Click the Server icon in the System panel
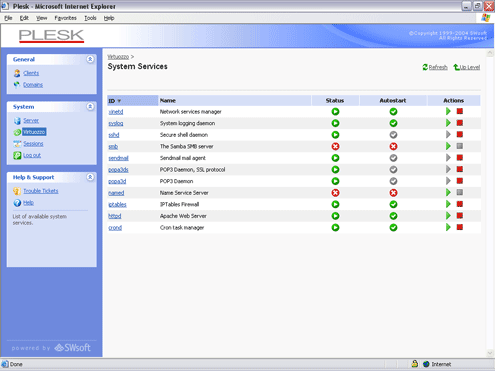Screen dimensions: 495x371 pyautogui.click(x=17, y=120)
